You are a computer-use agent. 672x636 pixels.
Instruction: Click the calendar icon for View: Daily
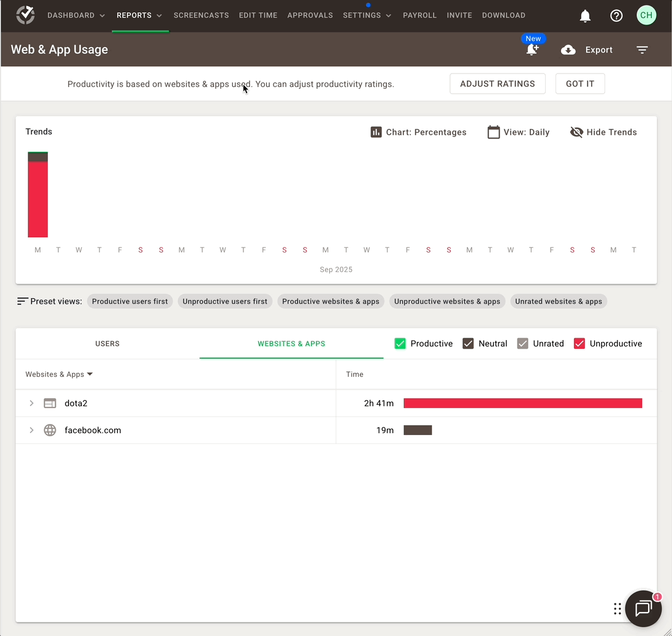coord(494,132)
